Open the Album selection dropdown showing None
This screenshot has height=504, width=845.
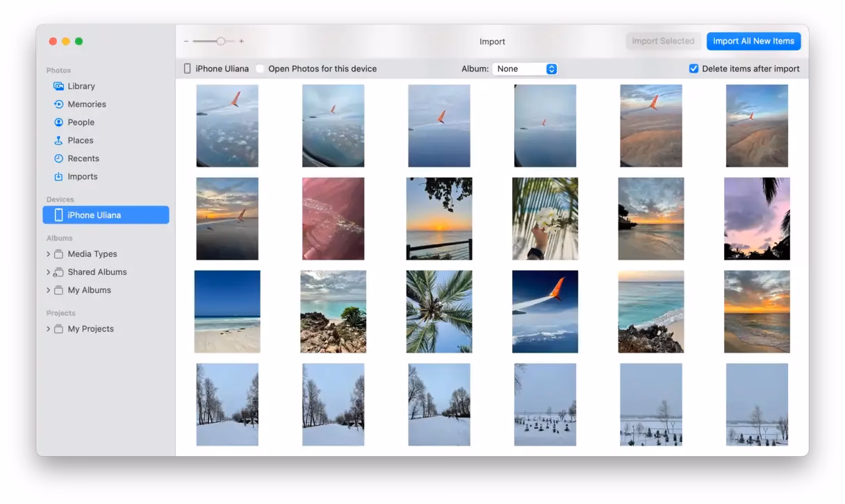(x=525, y=69)
